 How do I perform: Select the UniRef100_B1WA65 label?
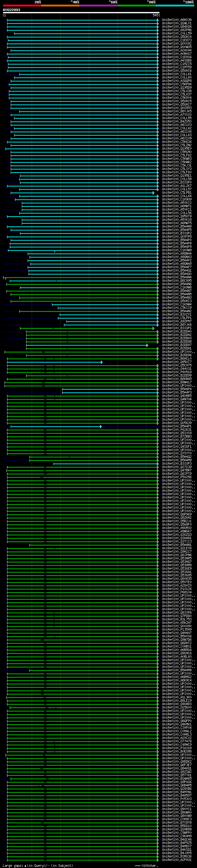tap(176, 779)
